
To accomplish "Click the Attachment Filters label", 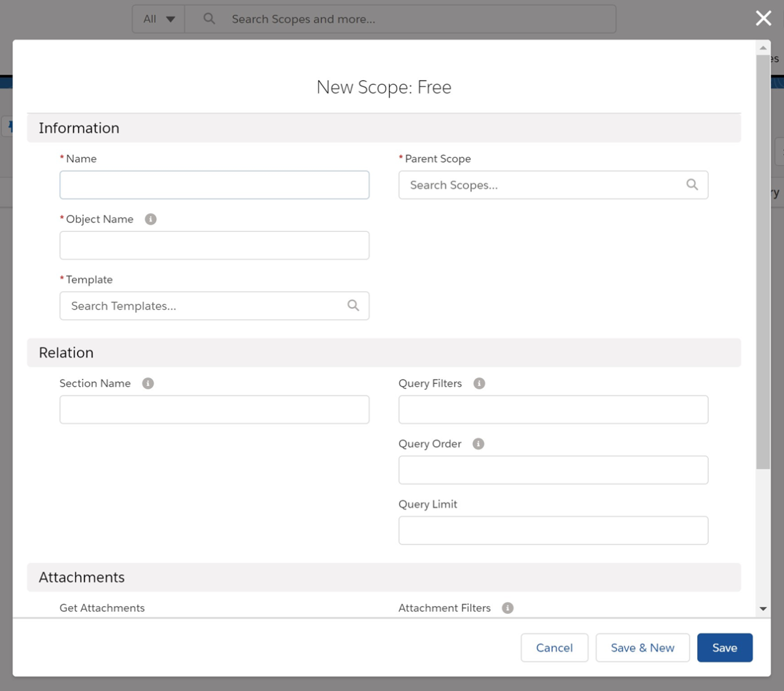I will point(445,608).
